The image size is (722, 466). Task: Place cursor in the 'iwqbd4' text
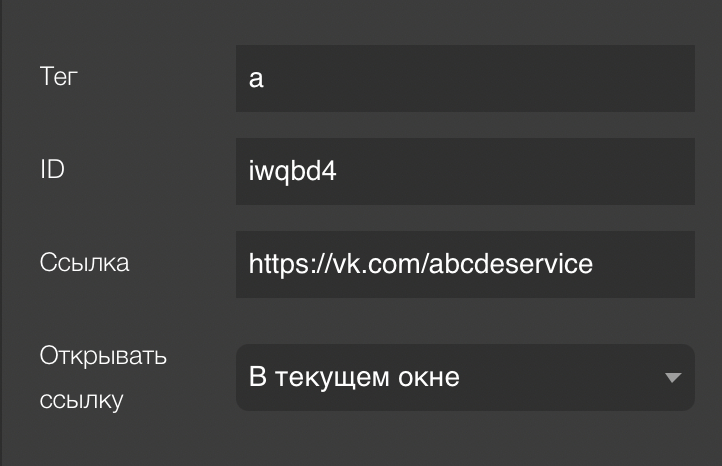coord(292,171)
